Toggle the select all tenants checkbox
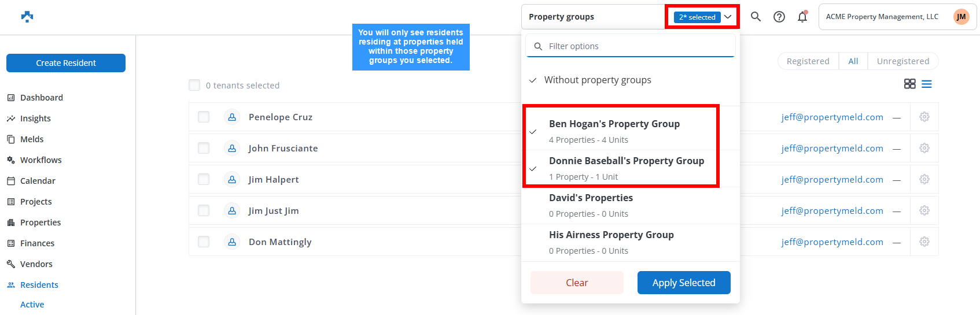 (x=194, y=85)
